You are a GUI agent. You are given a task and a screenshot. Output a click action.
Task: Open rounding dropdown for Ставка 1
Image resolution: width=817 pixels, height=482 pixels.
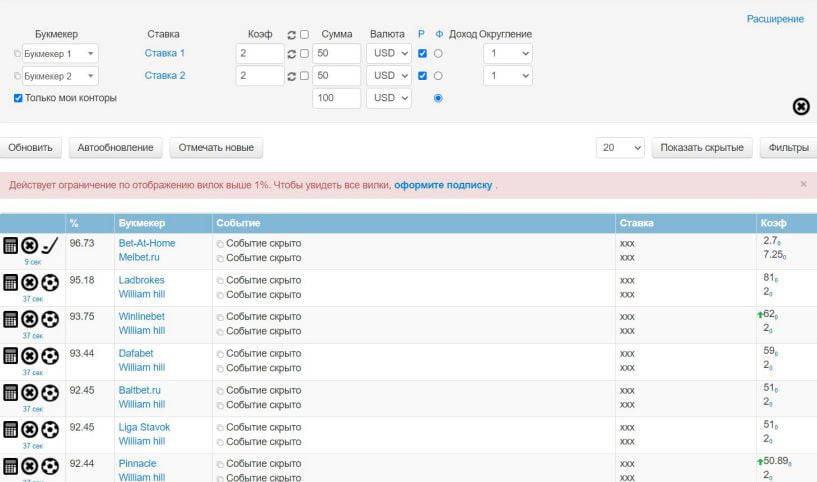pyautogui.click(x=507, y=53)
